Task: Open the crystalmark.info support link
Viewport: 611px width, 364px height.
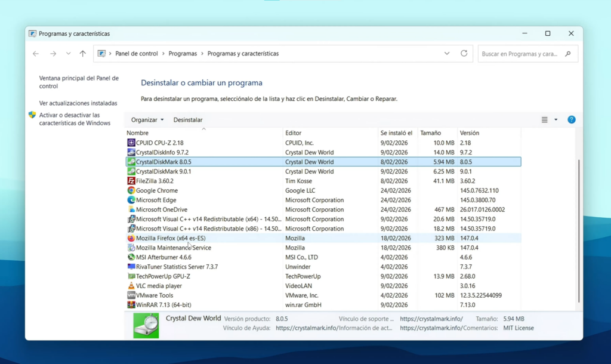Action: [x=432, y=319]
